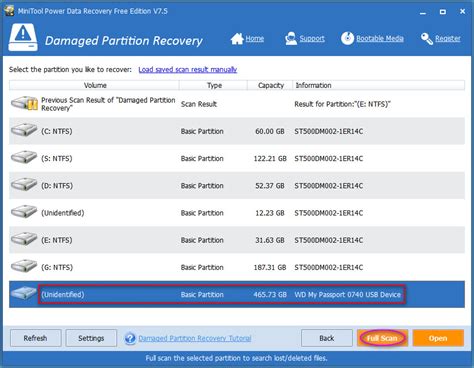474x368 pixels.
Task: Select the Previous Scan Result of "Damaged Partition Recovery" entry
Action: [x=237, y=104]
